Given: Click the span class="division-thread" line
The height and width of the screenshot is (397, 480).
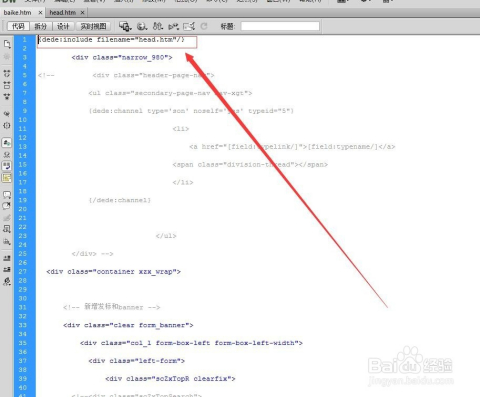Looking at the screenshot, I should [x=250, y=165].
